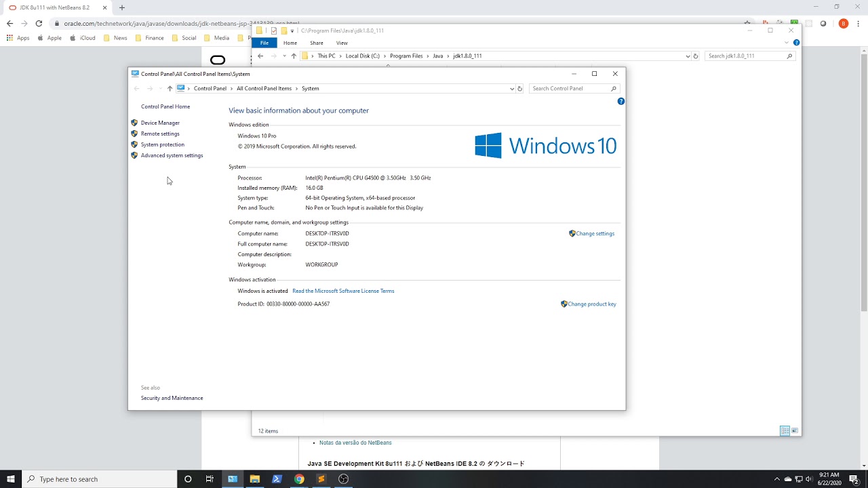Open the Chrome three-dot menu
The image size is (868, 488).
[x=858, y=23]
